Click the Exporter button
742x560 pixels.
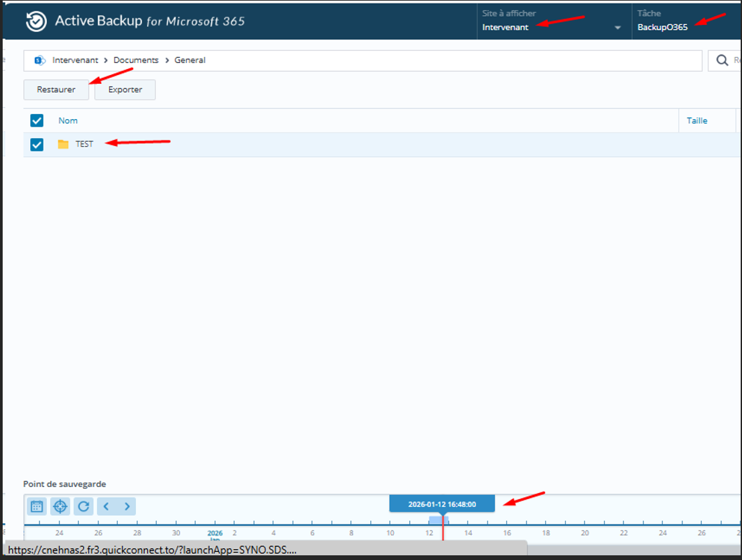[x=125, y=89]
